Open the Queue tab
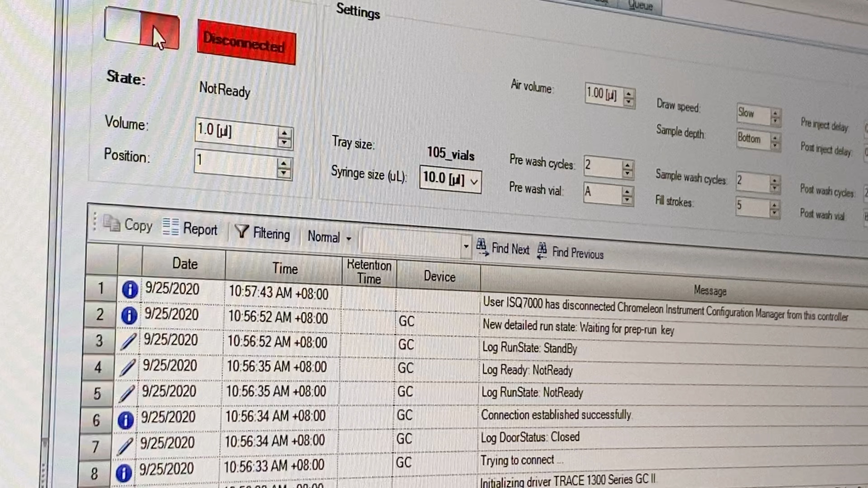Image resolution: width=868 pixels, height=488 pixels. click(x=640, y=5)
